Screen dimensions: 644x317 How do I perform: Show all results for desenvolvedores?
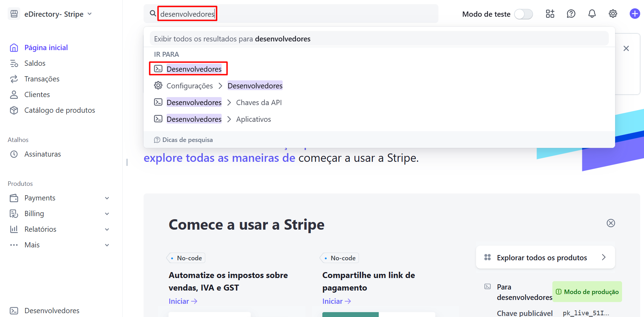(379, 39)
